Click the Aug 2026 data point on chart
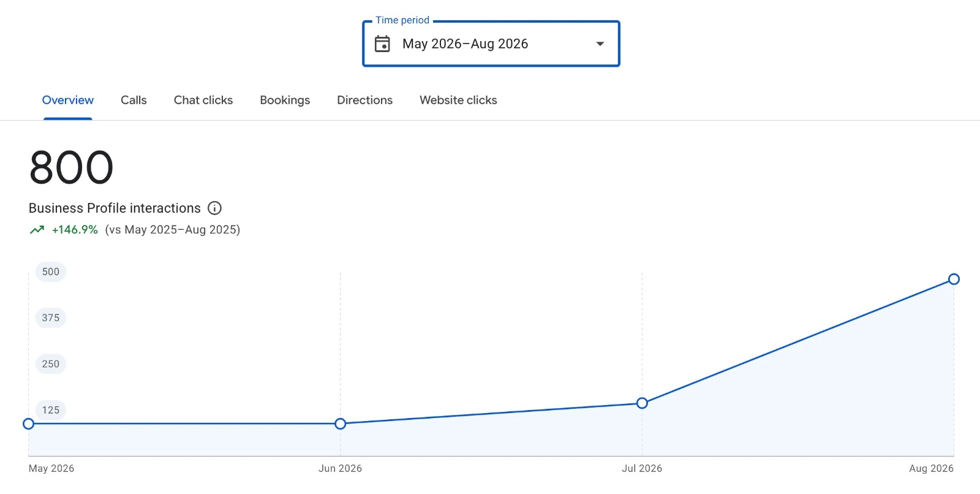The width and height of the screenshot is (980, 494). [954, 279]
